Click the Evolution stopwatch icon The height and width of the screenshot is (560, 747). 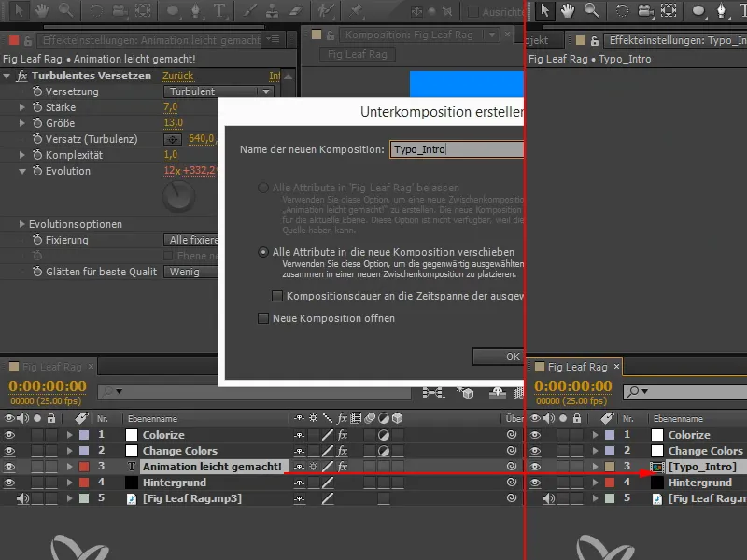coord(37,171)
